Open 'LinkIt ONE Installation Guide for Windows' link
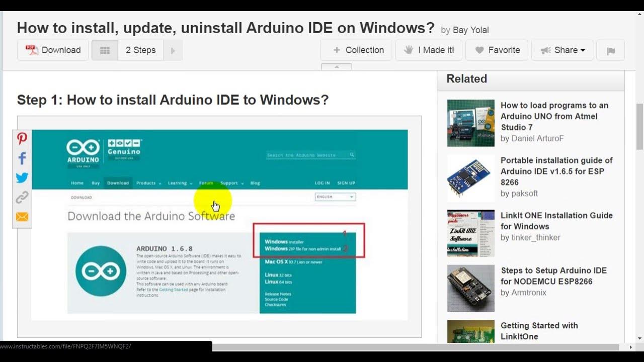Viewport: 644px width, 362px height. (x=556, y=221)
